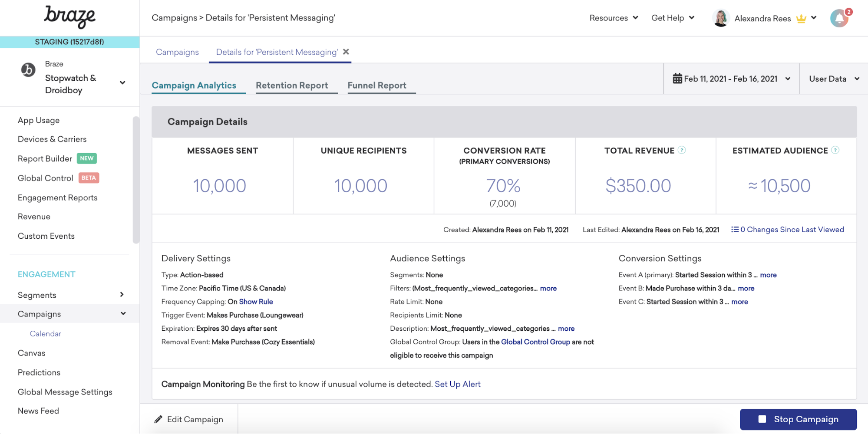Click the Braze logo
Image resolution: width=868 pixels, height=434 pixels.
(x=69, y=17)
